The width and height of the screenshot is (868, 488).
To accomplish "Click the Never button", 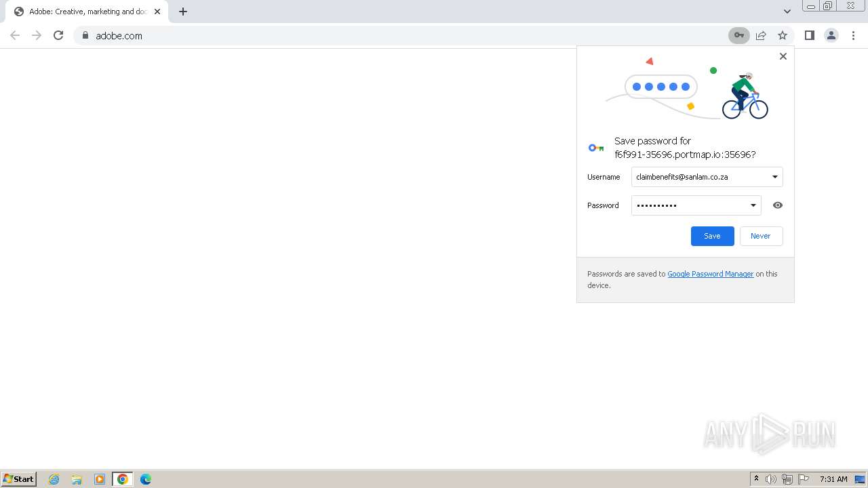I will coord(761,236).
